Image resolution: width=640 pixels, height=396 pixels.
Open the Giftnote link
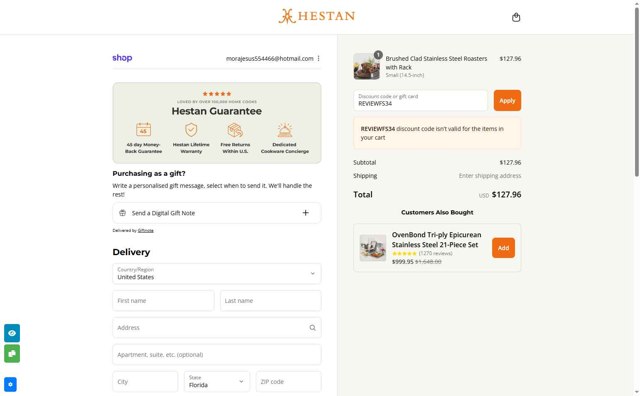click(146, 231)
